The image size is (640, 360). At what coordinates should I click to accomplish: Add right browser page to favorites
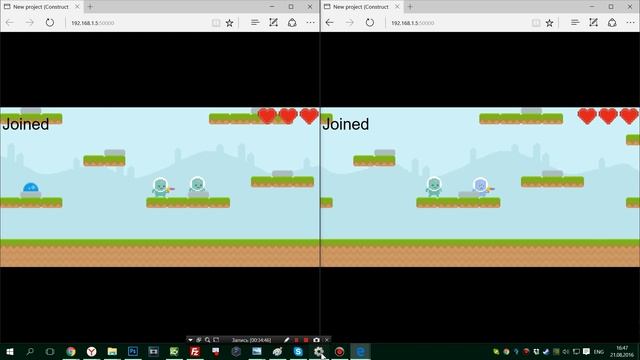coord(549,23)
